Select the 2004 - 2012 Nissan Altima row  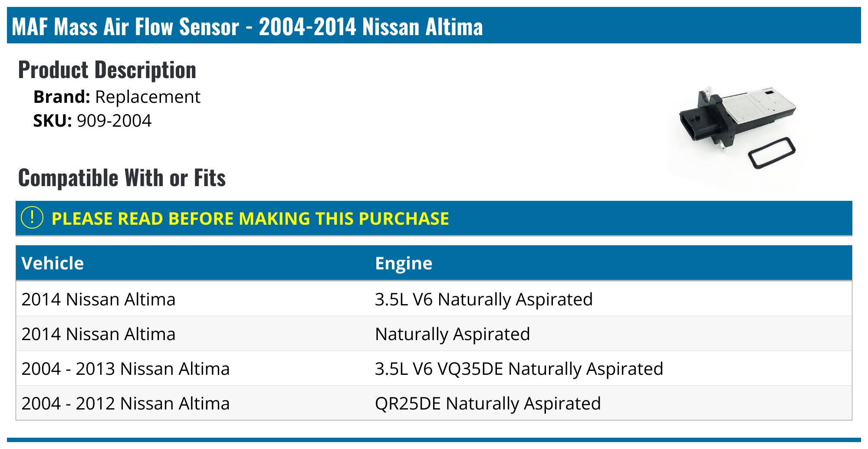pos(125,403)
